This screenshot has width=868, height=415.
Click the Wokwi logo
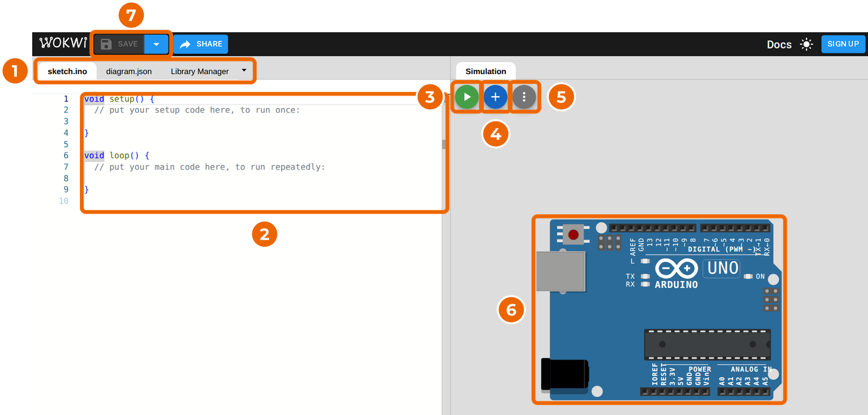63,44
